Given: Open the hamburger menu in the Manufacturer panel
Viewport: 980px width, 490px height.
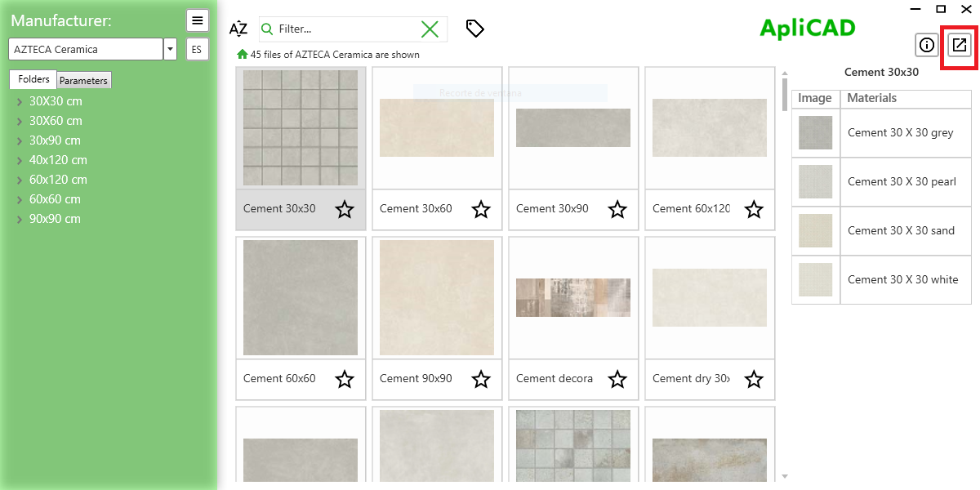Looking at the screenshot, I should [x=197, y=20].
